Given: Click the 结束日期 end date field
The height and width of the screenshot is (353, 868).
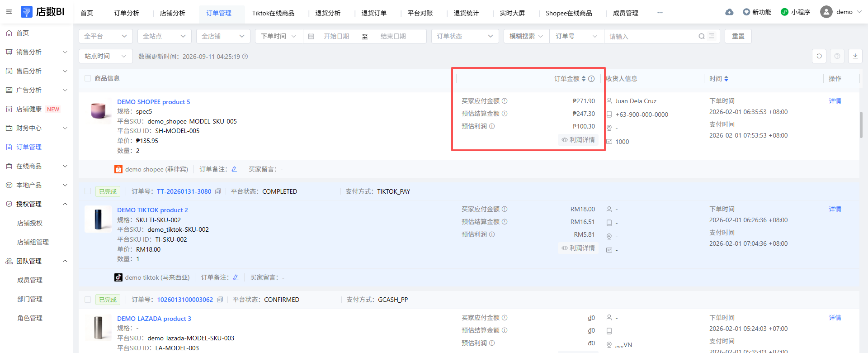Looking at the screenshot, I should point(393,36).
